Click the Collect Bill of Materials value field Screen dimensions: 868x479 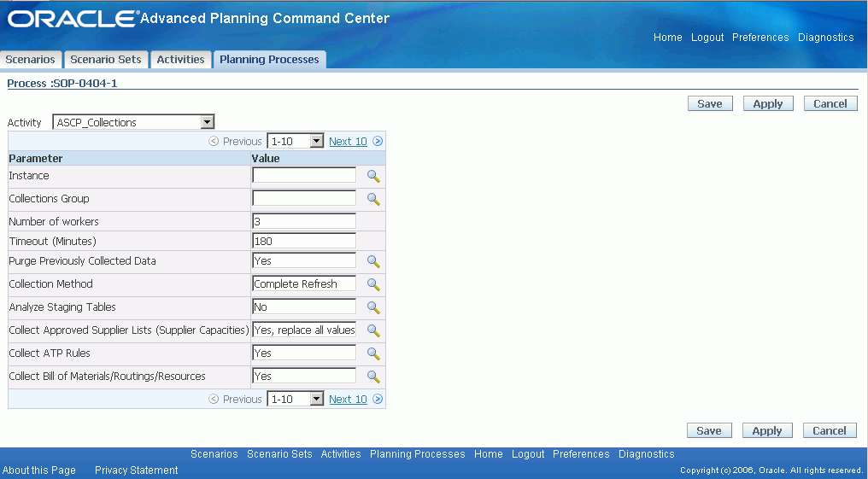[x=304, y=376]
